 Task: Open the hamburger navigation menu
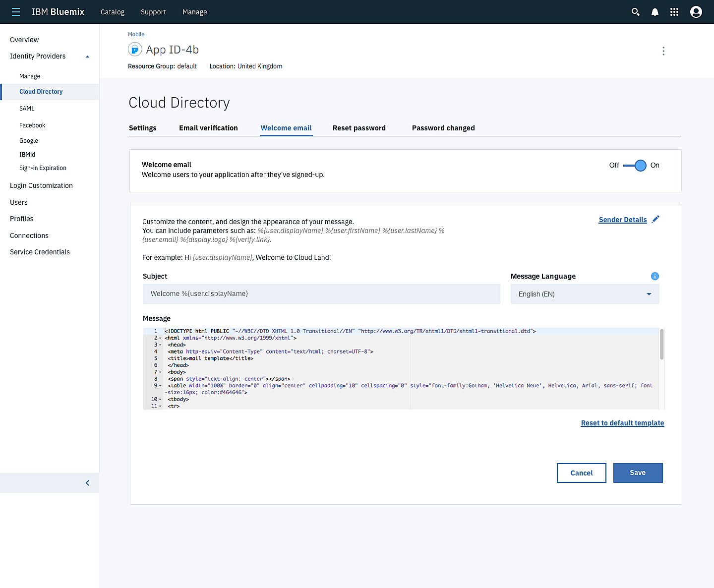tap(16, 12)
